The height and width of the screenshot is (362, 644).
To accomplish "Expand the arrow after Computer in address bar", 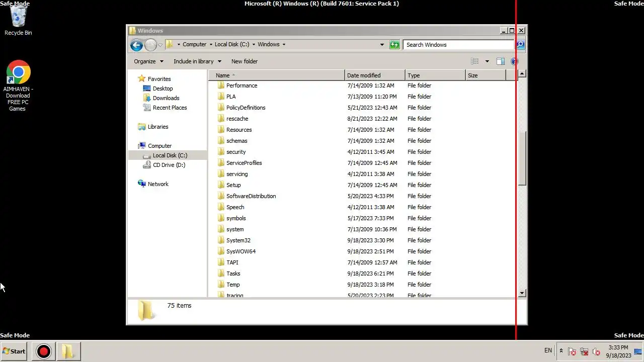I will [211, 44].
